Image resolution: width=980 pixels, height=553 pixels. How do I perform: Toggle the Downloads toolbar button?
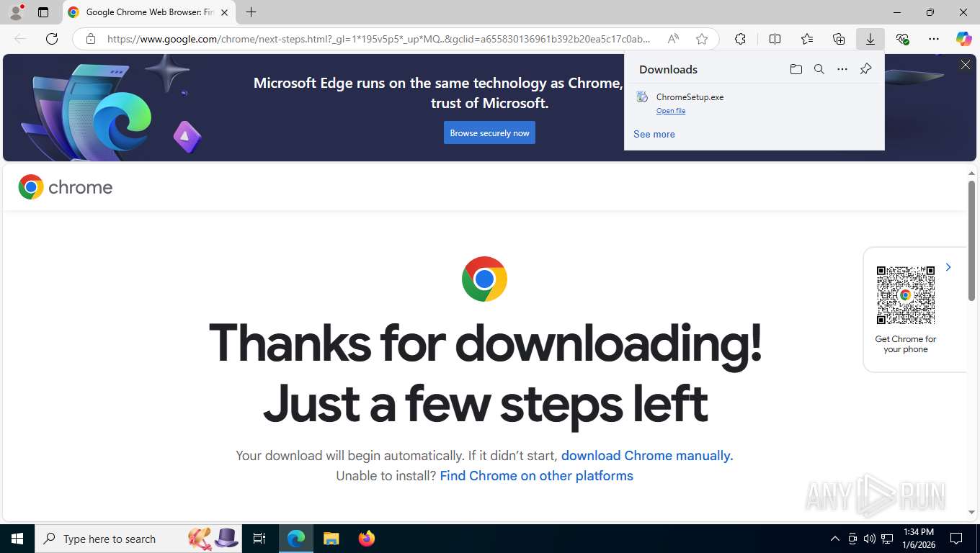(870, 39)
